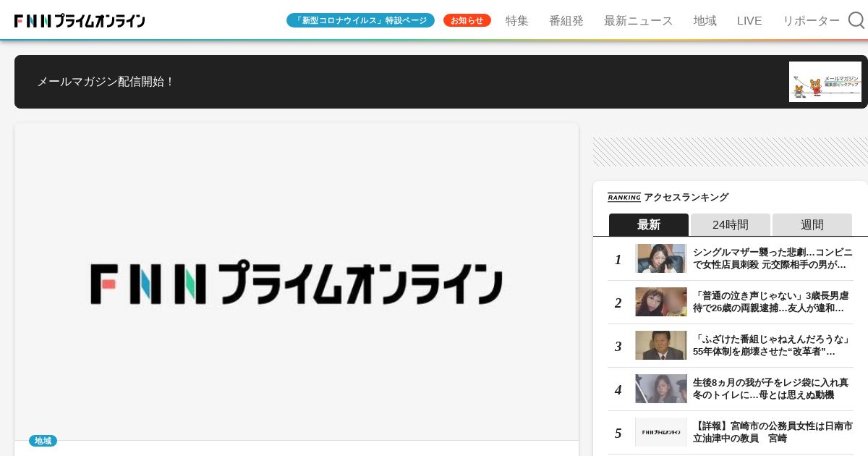868x456 pixels.
Task: Open the 地域 navigation menu item
Action: pos(705,21)
